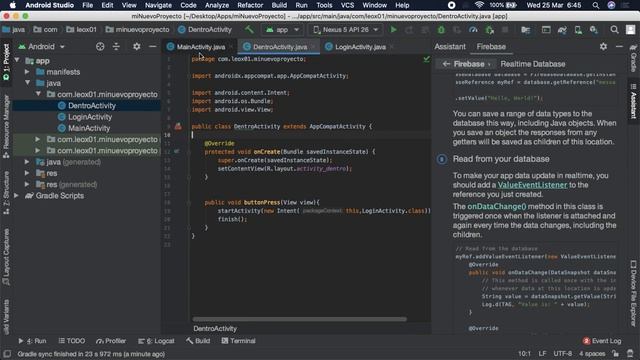
Task: Start the Debug app bug icon
Action: pyautogui.click(x=441, y=29)
